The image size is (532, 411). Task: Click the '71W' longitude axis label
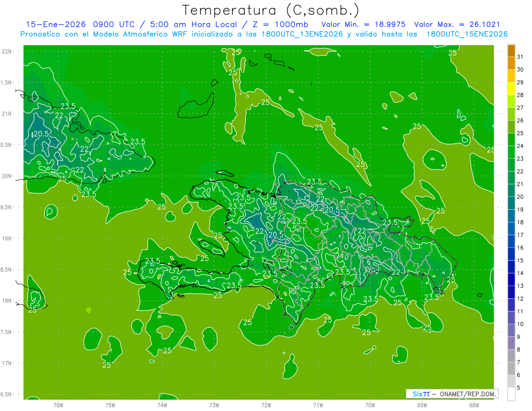pyautogui.click(x=318, y=405)
